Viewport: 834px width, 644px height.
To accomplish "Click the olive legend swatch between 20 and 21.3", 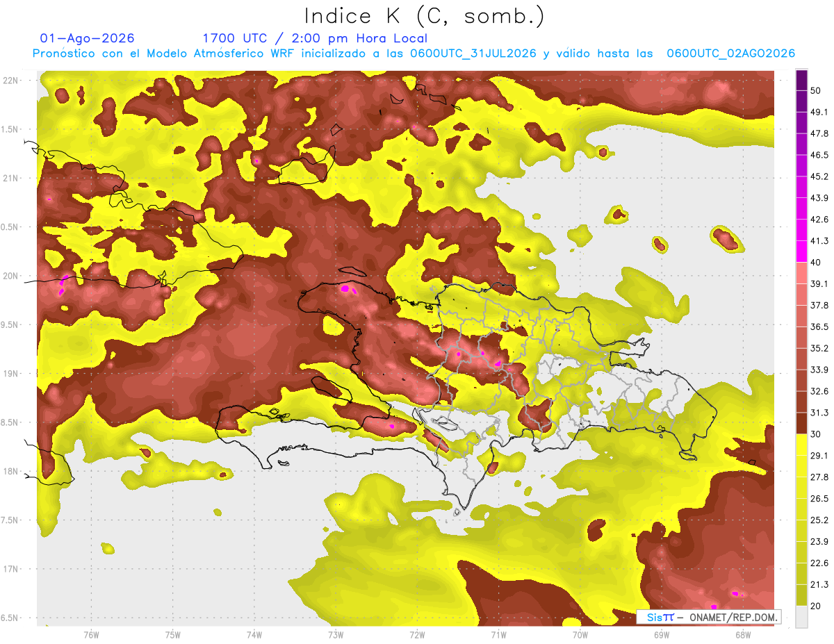I will (801, 595).
